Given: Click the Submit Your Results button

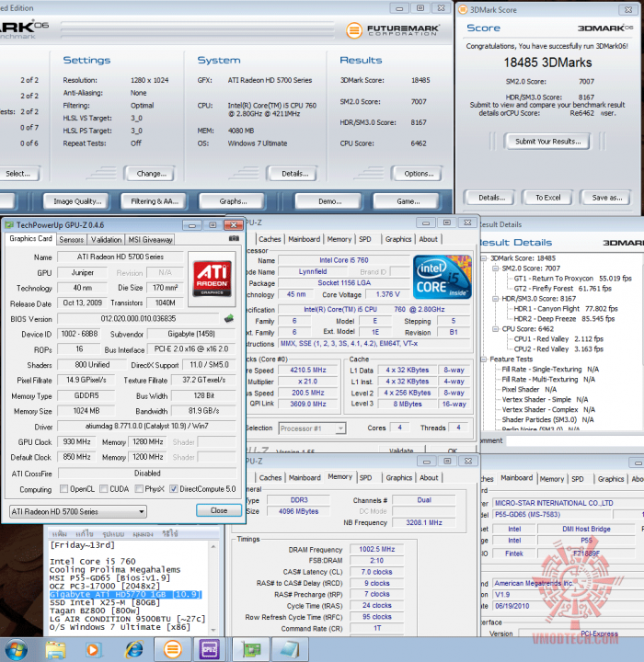Looking at the screenshot, I should [547, 142].
